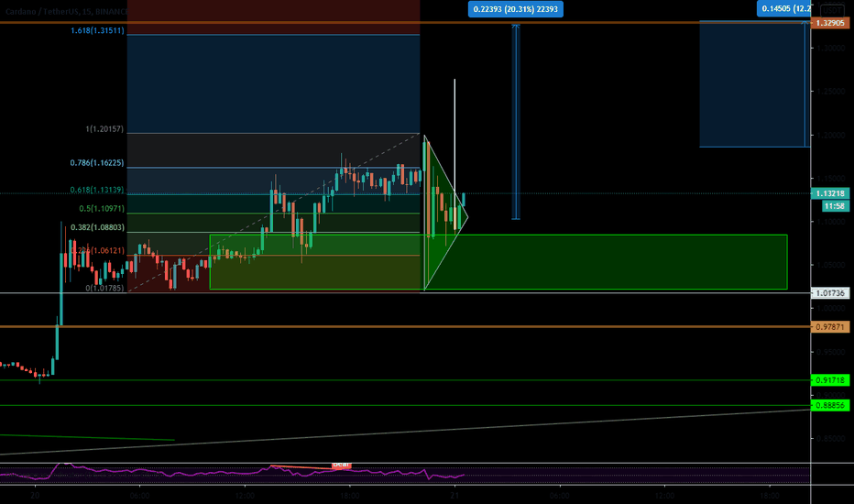
Task: Select the white rising trend line
Action: [x=405, y=432]
